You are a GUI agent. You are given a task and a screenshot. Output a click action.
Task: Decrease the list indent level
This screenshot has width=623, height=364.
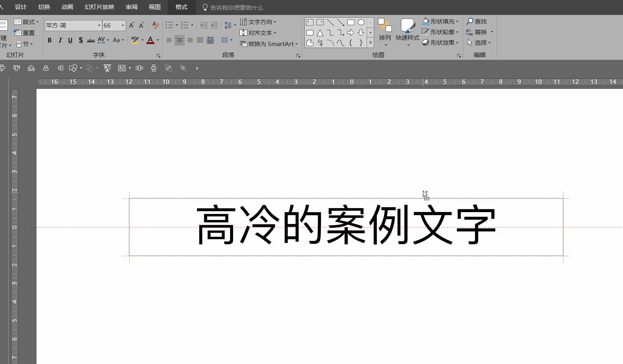[x=204, y=25]
